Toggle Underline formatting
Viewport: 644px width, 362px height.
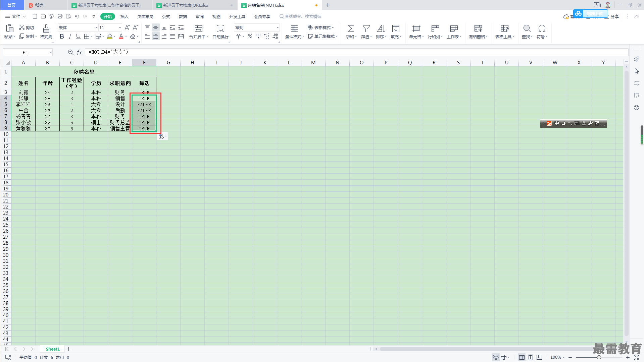point(78,37)
